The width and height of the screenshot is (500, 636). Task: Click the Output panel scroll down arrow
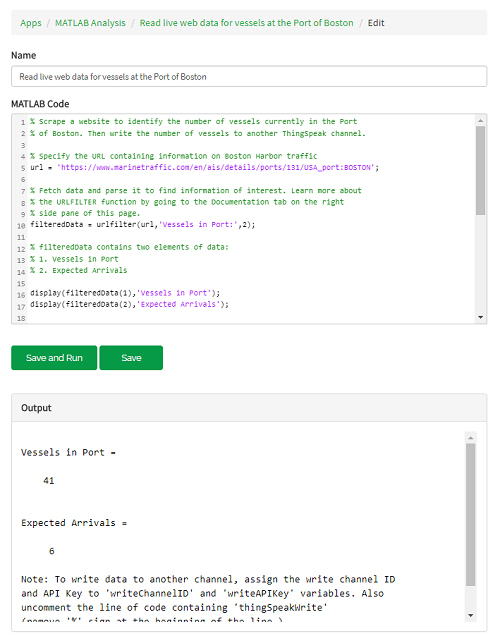pos(470,615)
